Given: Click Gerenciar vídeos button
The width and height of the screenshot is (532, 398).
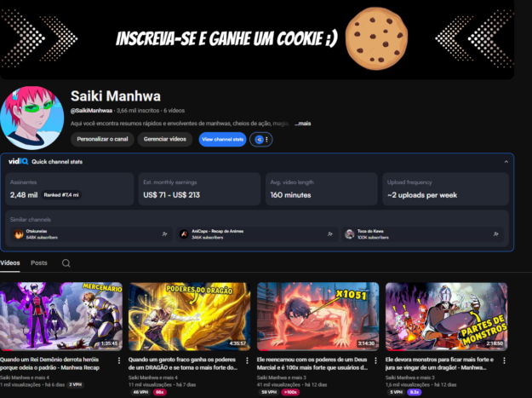Looking at the screenshot, I should click(165, 139).
